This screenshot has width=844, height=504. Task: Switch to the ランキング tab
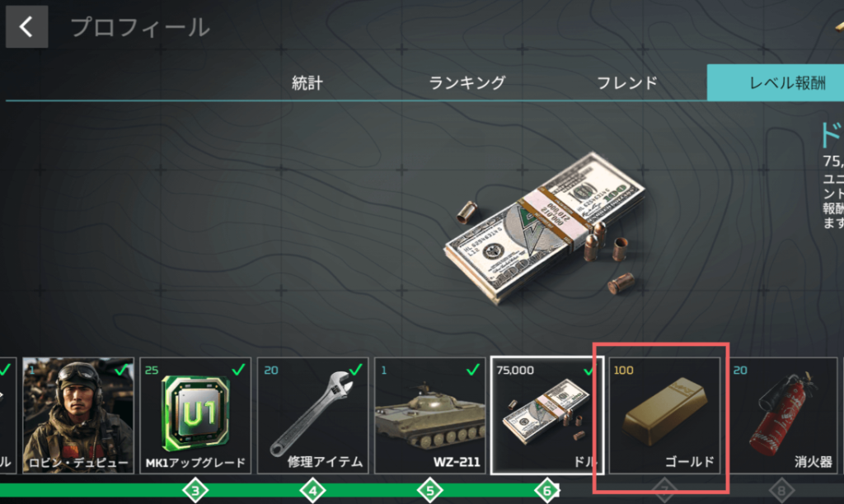click(467, 83)
